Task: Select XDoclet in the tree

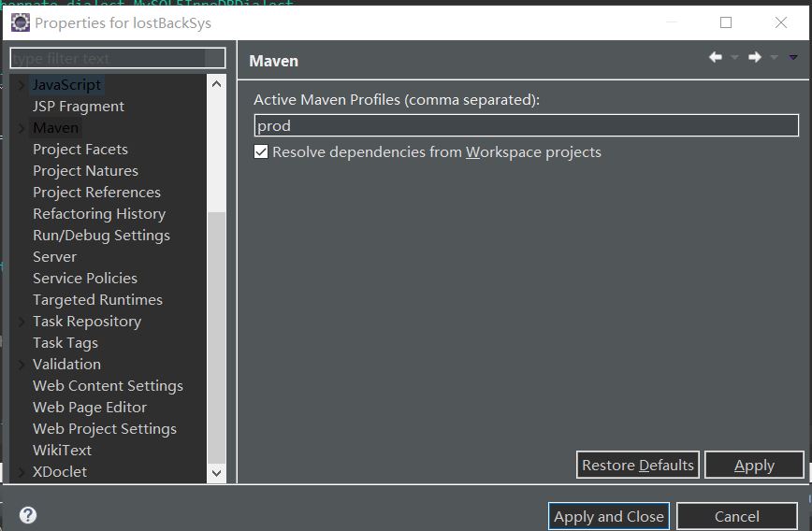Action: 60,472
